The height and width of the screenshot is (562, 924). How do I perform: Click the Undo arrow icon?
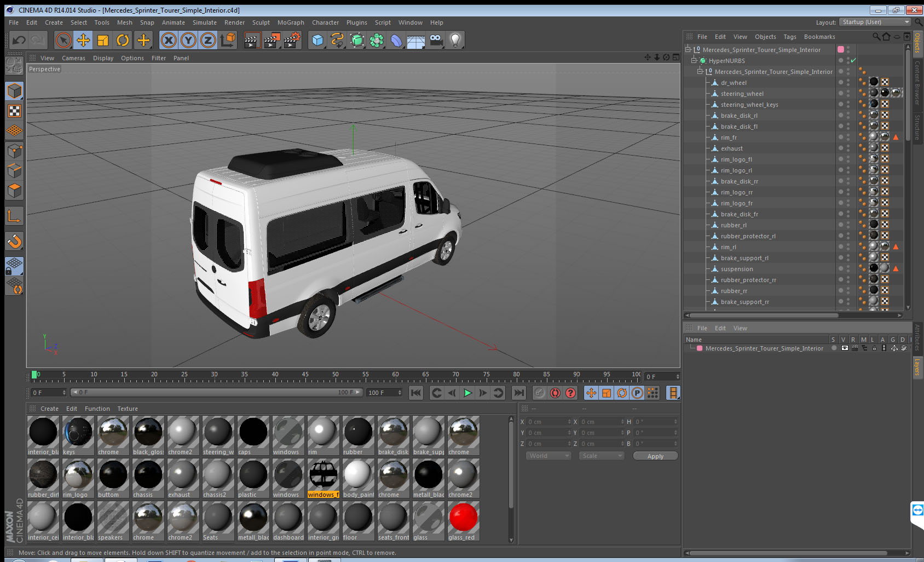point(19,40)
